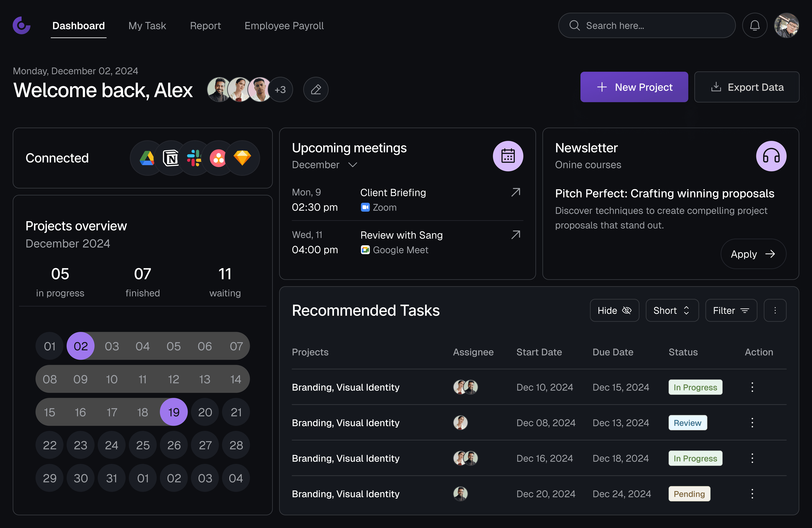Open the Notion connected app icon
812x528 pixels.
click(171, 158)
